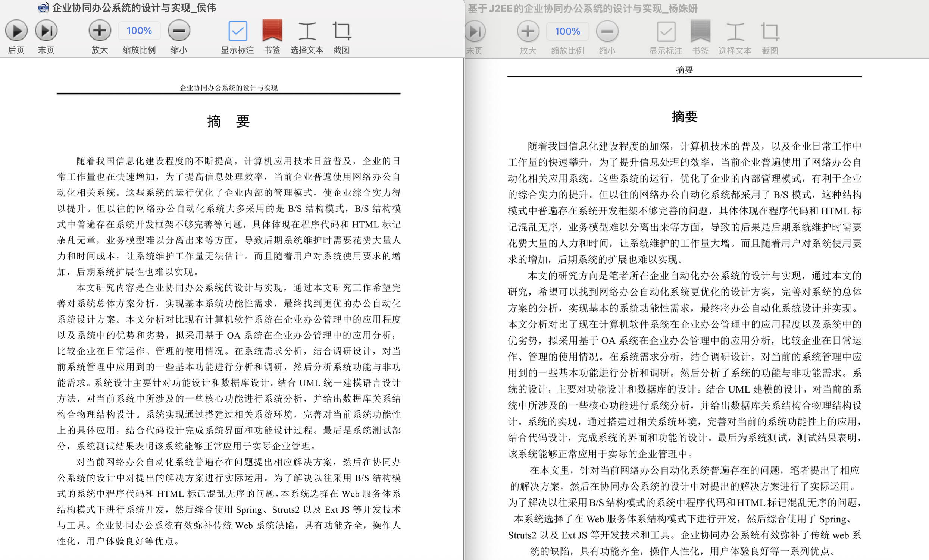Zoom in with plus icon in right window
This screenshot has height=560, width=929.
[528, 32]
